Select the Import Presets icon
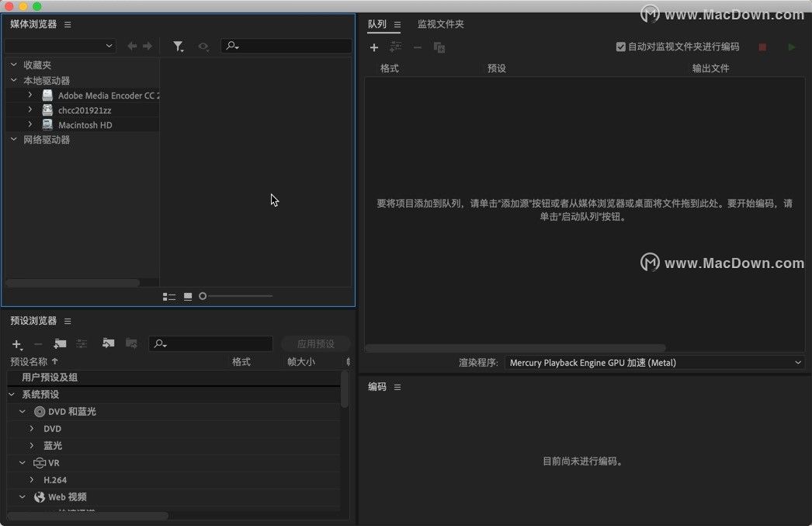The height and width of the screenshot is (526, 812). pyautogui.click(x=108, y=343)
